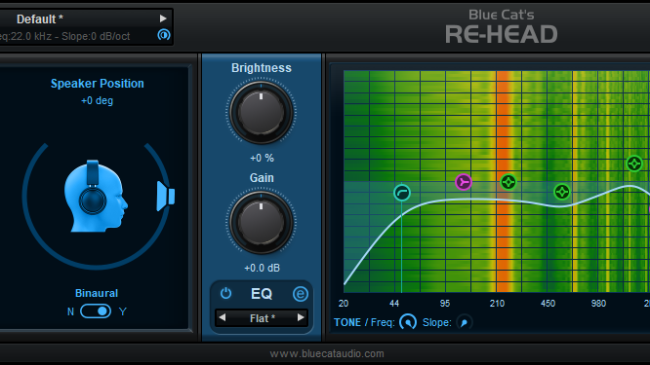
Task: Adjust the Brightness knob
Action: [x=261, y=112]
